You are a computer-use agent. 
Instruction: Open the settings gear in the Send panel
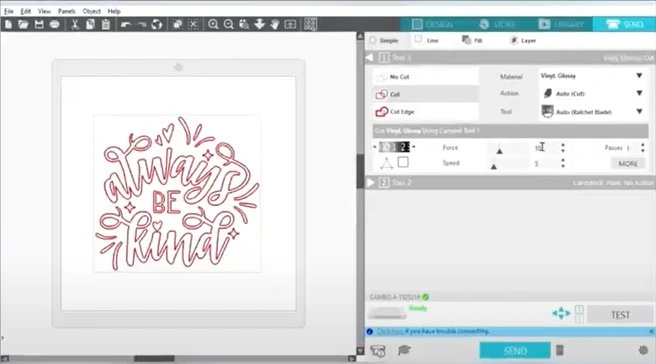coord(643,350)
